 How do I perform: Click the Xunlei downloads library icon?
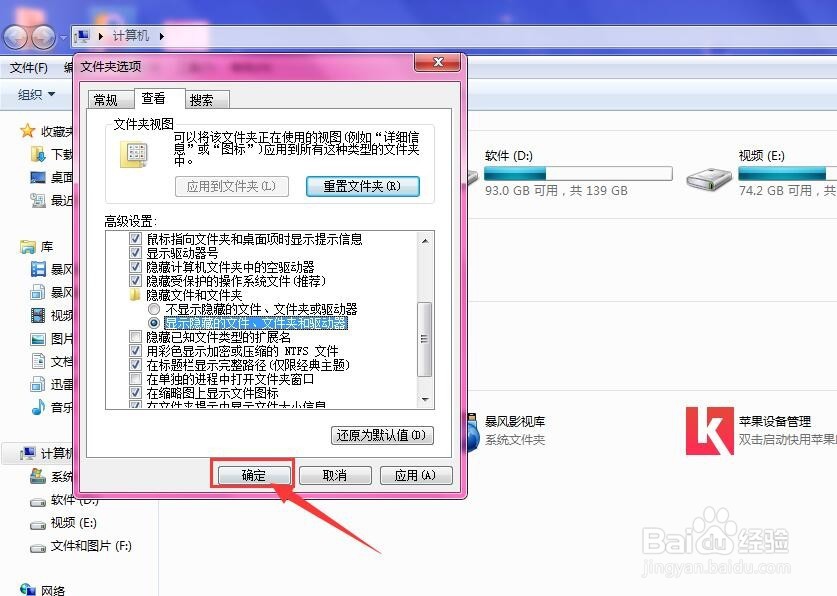coord(38,384)
